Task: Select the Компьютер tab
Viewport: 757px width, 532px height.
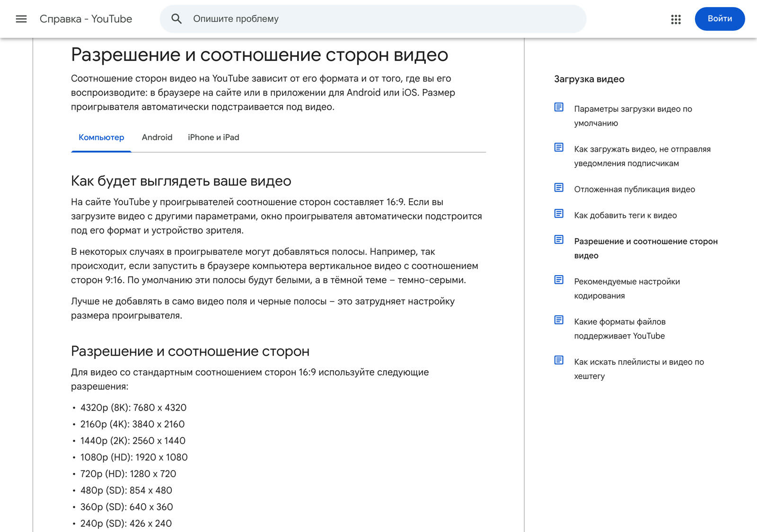Action: pos(101,138)
